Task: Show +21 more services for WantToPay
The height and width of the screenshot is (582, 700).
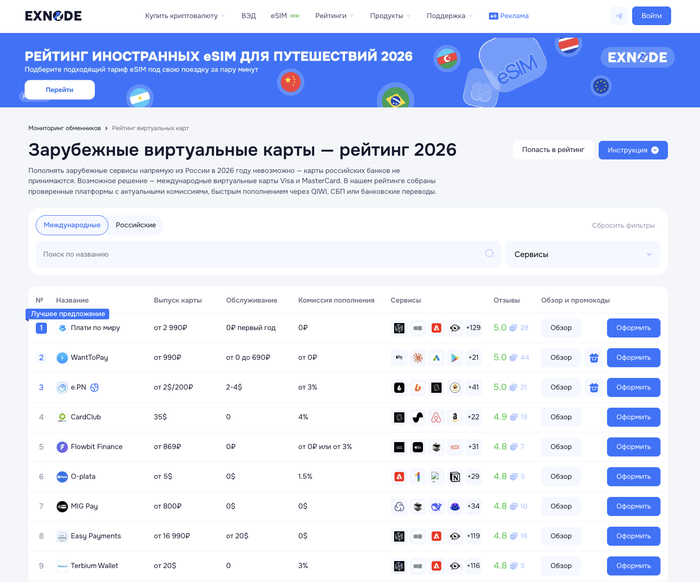Action: click(x=473, y=358)
